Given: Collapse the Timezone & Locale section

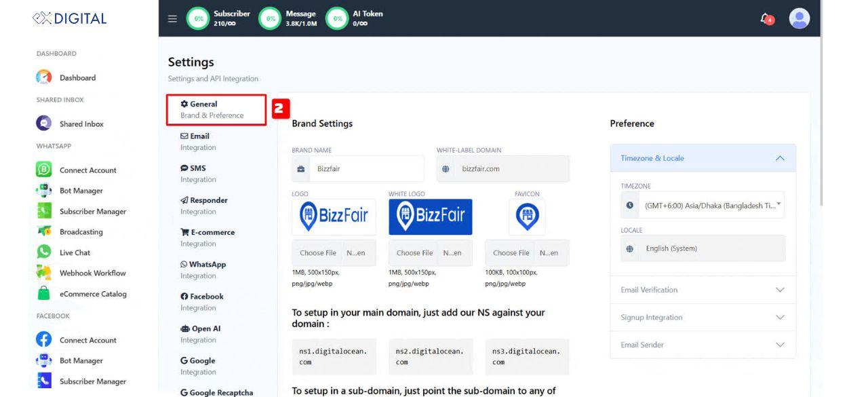Looking at the screenshot, I should coord(703,158).
